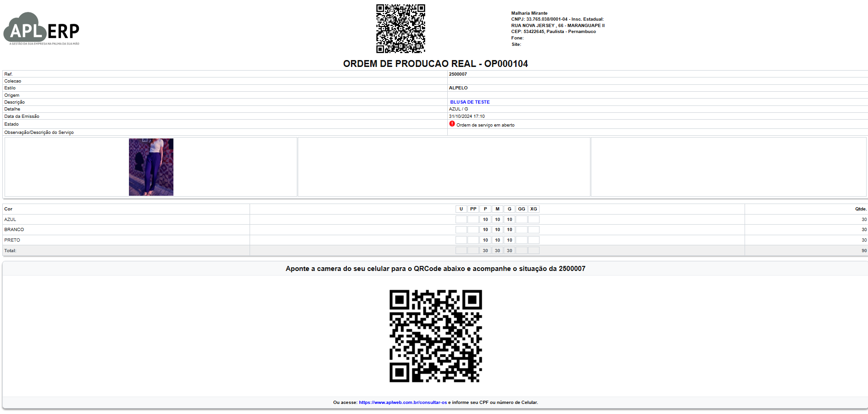Click the Total: row label
Screen dimensions: 868x414
tap(10, 251)
